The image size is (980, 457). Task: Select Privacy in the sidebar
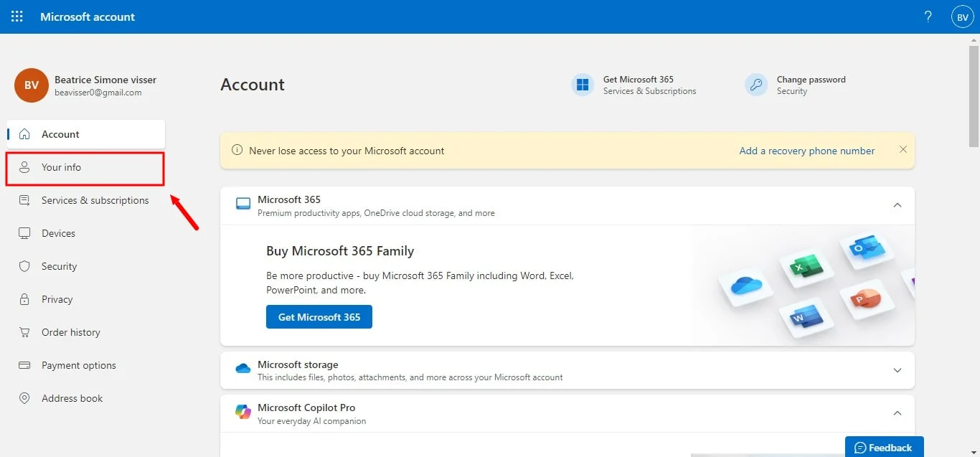pyautogui.click(x=86, y=299)
